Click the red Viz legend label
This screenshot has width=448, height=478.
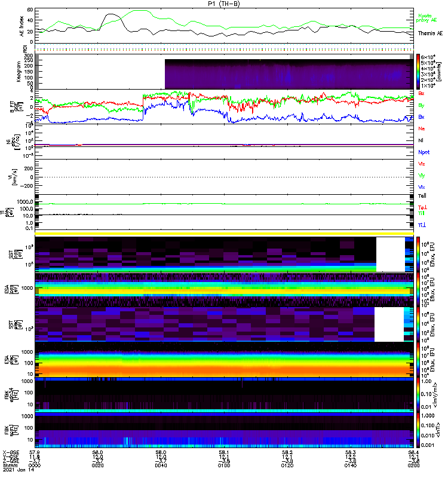[422, 164]
